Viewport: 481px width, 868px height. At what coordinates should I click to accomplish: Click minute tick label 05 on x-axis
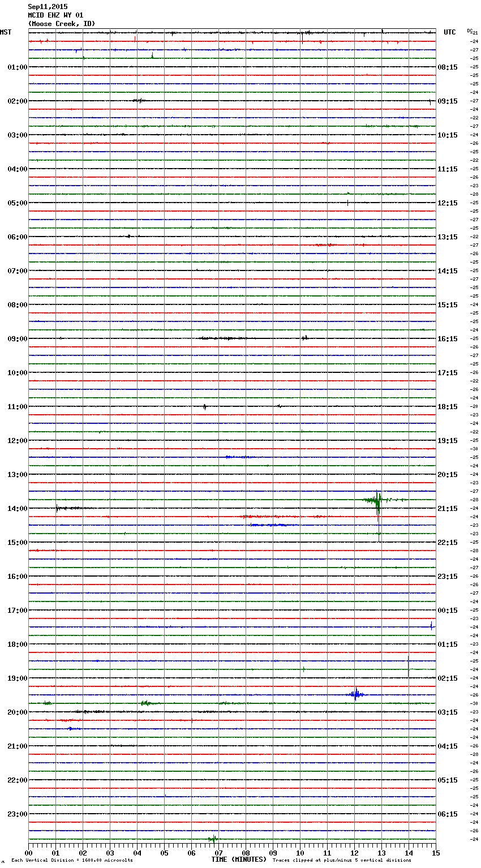point(164,853)
